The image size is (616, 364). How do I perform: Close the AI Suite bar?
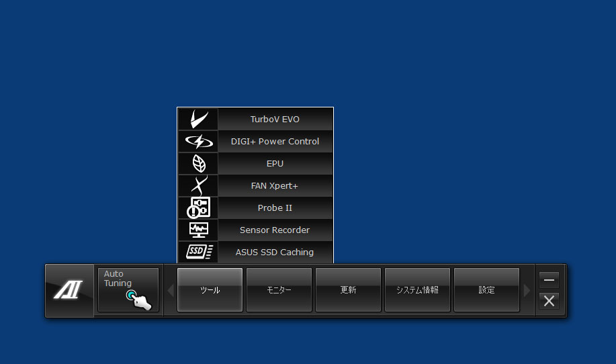[549, 301]
